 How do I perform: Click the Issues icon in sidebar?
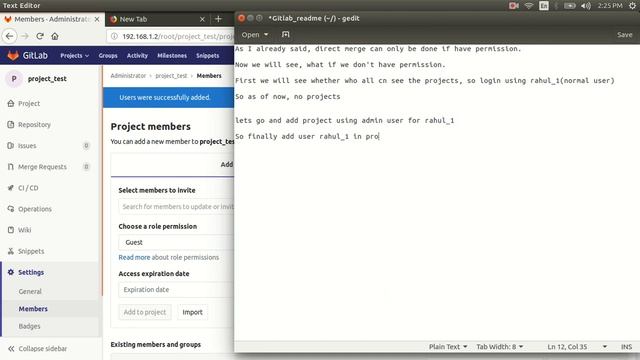[11, 146]
